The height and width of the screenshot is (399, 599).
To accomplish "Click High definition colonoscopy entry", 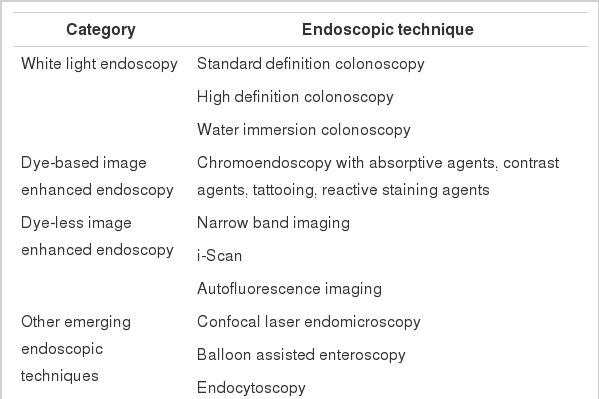I will pyautogui.click(x=295, y=97).
